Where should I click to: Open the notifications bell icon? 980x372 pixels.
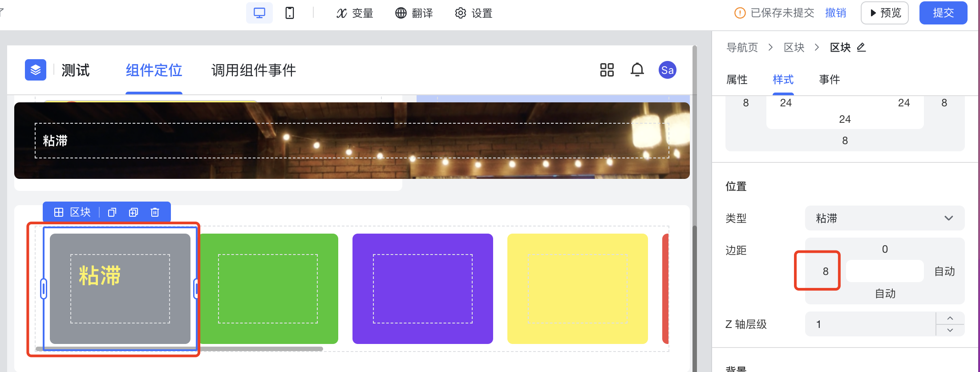[x=637, y=70]
